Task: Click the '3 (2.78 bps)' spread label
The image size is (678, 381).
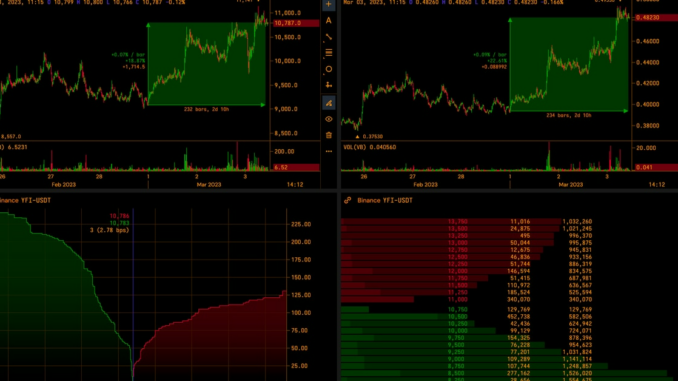Action: tap(109, 230)
